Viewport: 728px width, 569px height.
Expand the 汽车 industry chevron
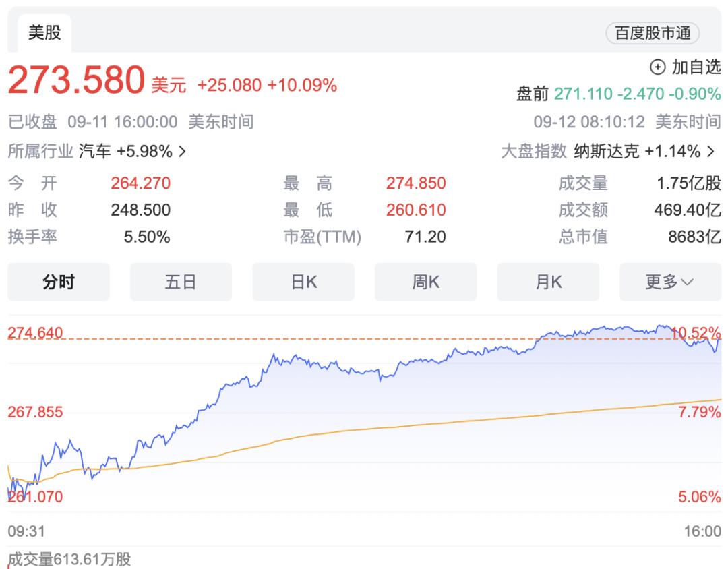click(x=182, y=152)
